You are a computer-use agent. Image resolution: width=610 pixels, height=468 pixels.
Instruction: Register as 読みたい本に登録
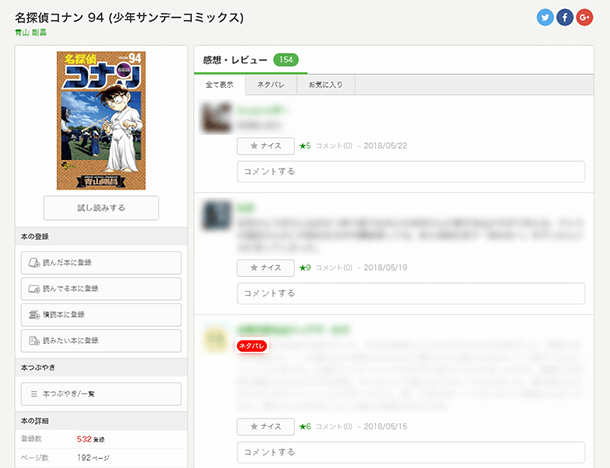pyautogui.click(x=101, y=341)
